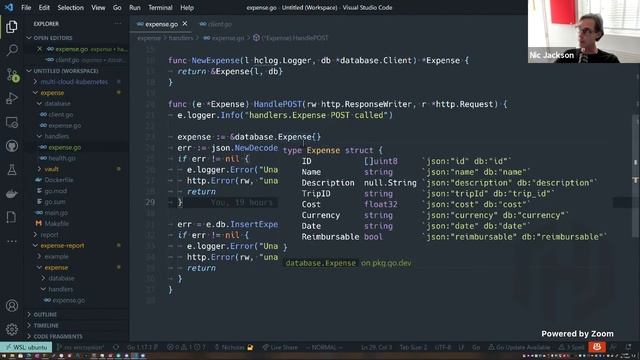Close the expense.go editor tab
Viewport: 640px width, 360px height.
click(x=185, y=24)
